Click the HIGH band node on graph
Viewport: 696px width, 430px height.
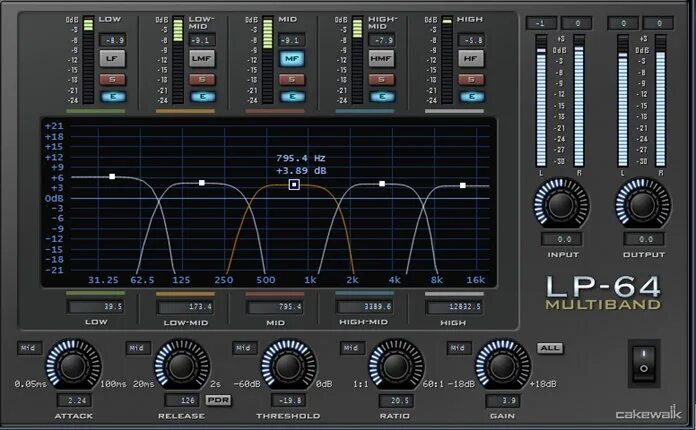463,185
